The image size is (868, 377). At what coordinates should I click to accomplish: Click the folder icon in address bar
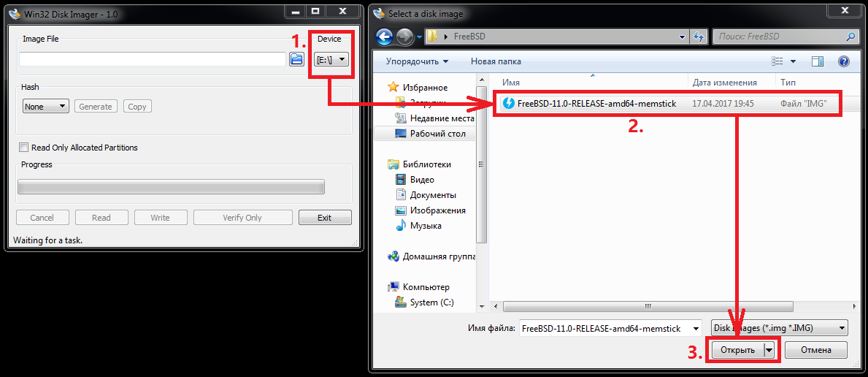point(433,37)
